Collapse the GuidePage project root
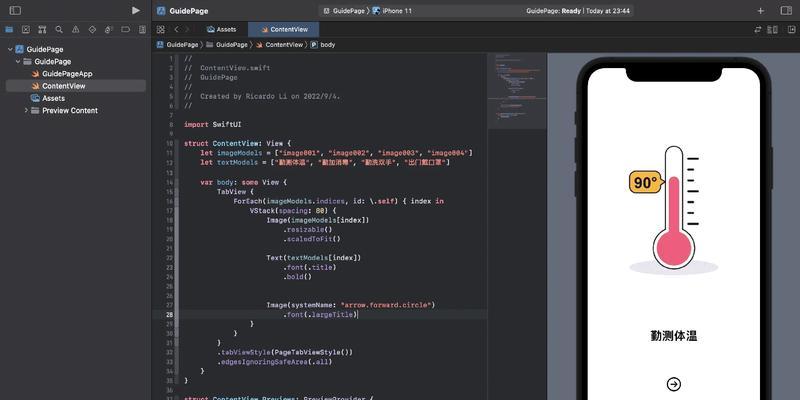This screenshot has height=400, width=800. 10,49
